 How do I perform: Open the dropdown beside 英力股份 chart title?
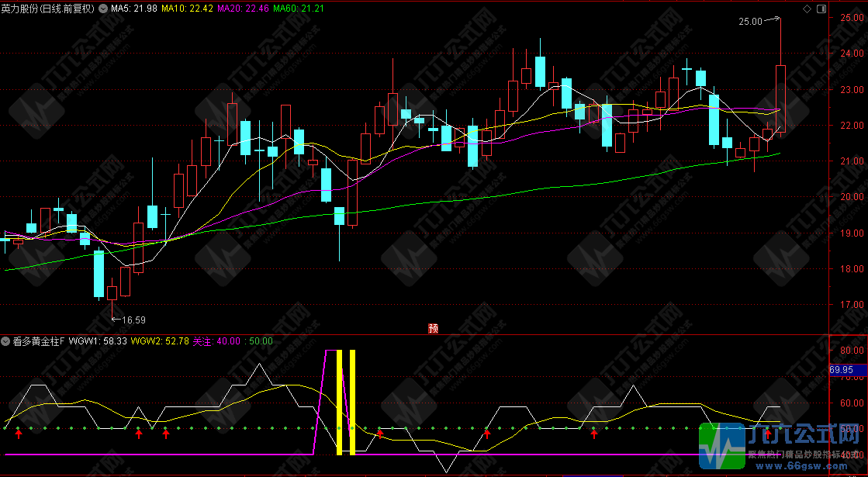pyautogui.click(x=103, y=9)
